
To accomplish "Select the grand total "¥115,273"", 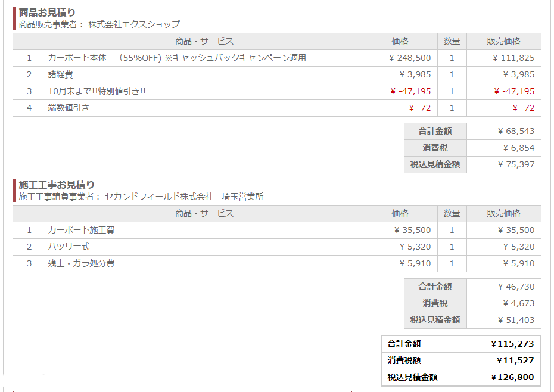I will tap(512, 344).
